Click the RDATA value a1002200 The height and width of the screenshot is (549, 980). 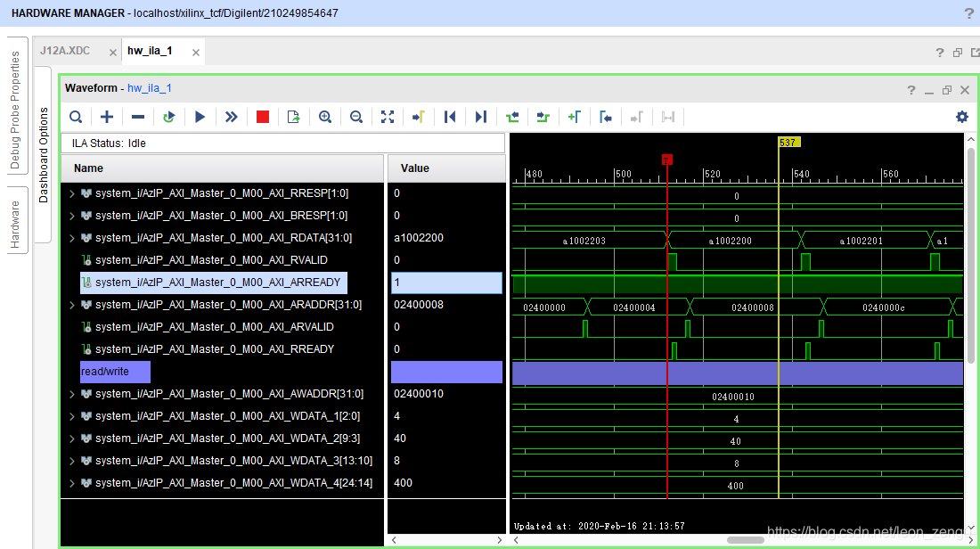coord(419,238)
